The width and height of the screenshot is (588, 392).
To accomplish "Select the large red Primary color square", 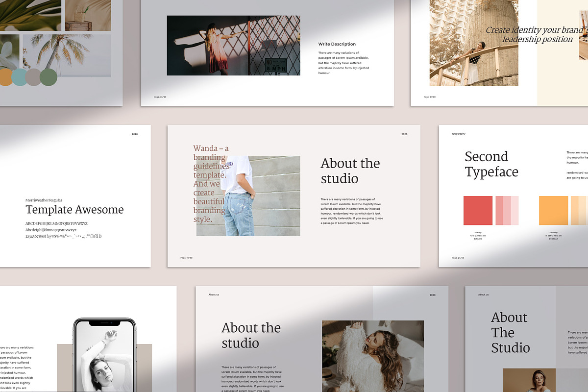I will click(478, 211).
